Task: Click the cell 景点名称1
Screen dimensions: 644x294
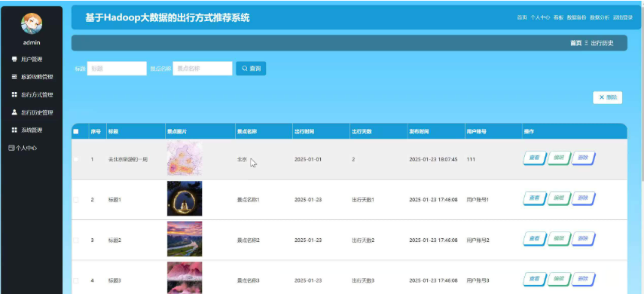Action: coord(249,200)
